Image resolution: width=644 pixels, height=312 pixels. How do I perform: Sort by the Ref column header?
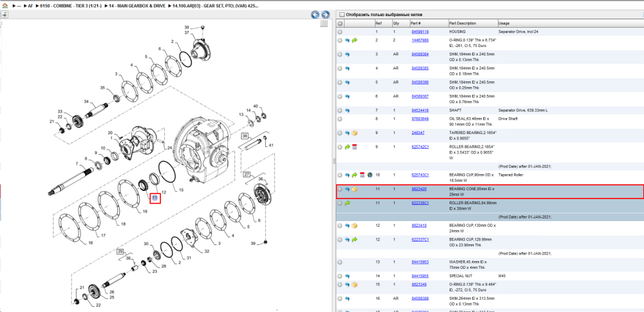(x=383, y=23)
